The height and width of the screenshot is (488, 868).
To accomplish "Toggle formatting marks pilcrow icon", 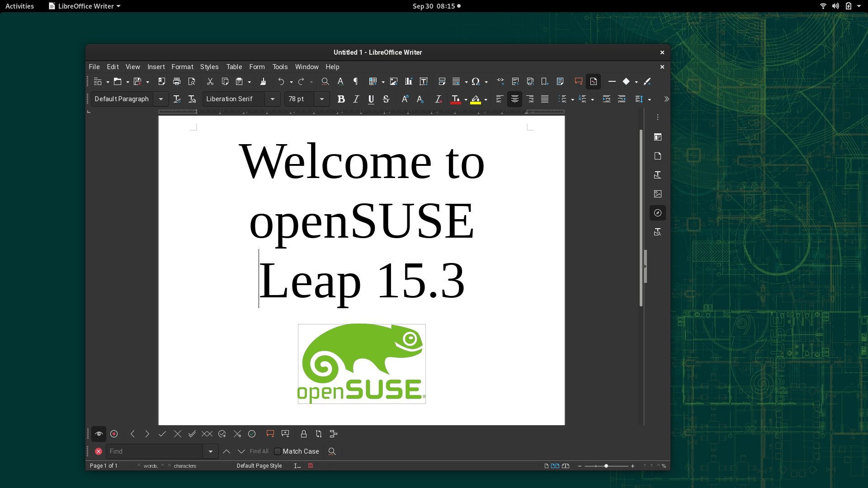I will 355,81.
